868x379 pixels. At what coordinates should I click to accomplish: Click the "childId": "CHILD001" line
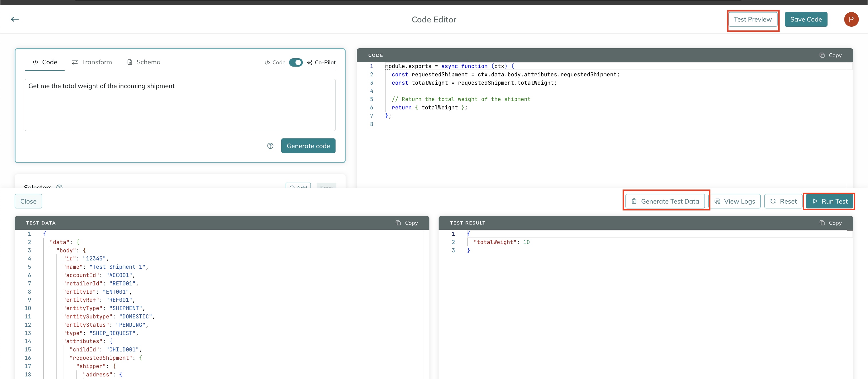tap(105, 349)
